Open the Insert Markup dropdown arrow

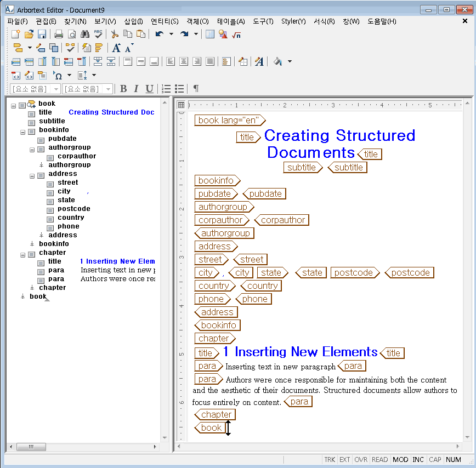pyautogui.click(x=30, y=48)
